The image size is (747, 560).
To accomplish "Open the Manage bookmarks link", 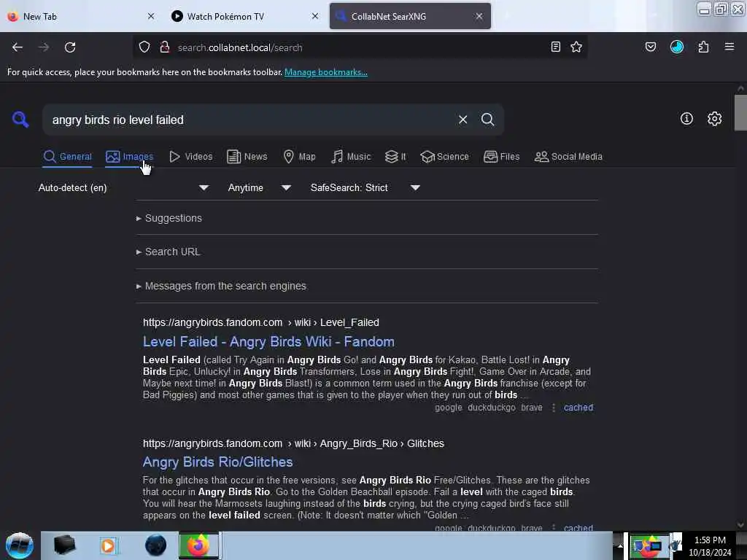I will tap(326, 72).
